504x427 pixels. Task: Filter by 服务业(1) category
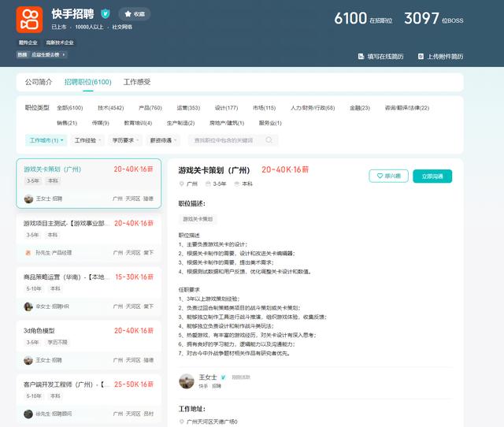270,123
